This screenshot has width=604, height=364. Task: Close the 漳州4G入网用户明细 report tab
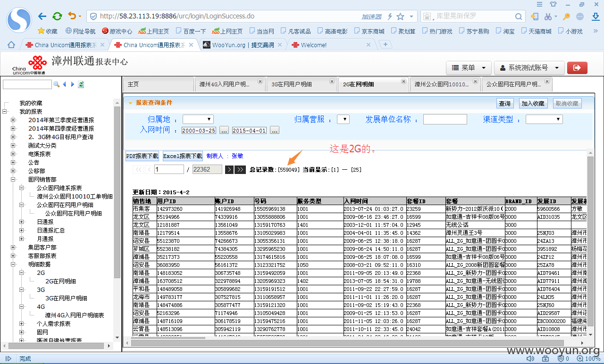coord(260,81)
